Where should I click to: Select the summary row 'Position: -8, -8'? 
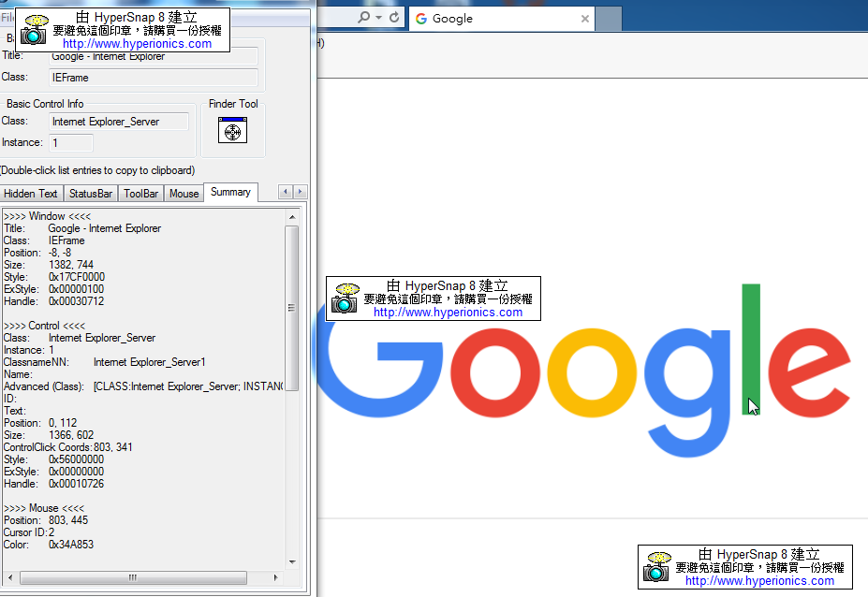point(37,253)
